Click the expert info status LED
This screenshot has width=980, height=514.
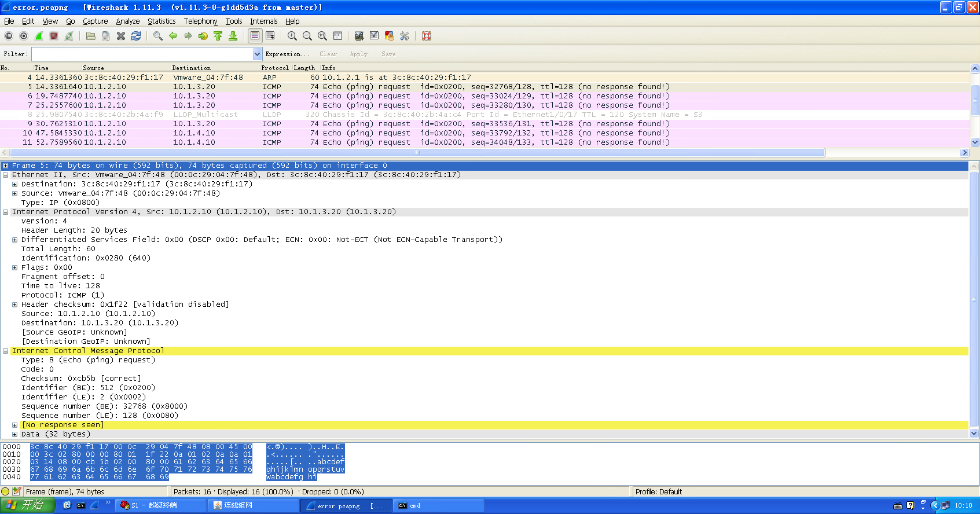[6, 491]
